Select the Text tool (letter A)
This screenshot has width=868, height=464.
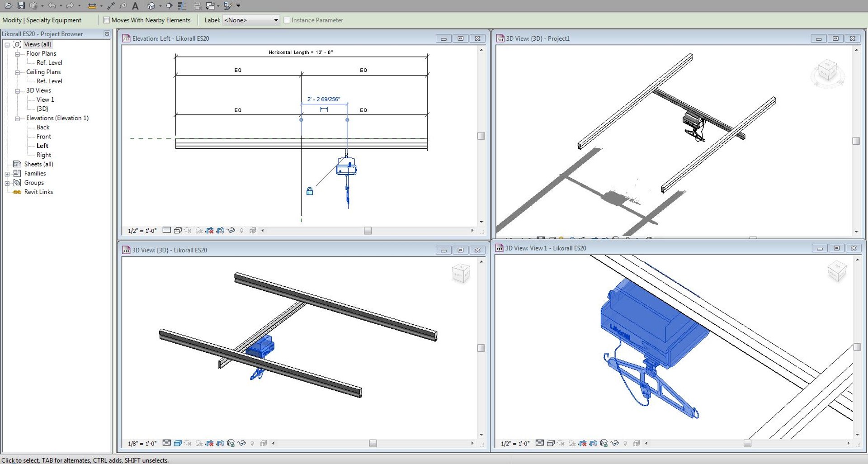pos(135,6)
